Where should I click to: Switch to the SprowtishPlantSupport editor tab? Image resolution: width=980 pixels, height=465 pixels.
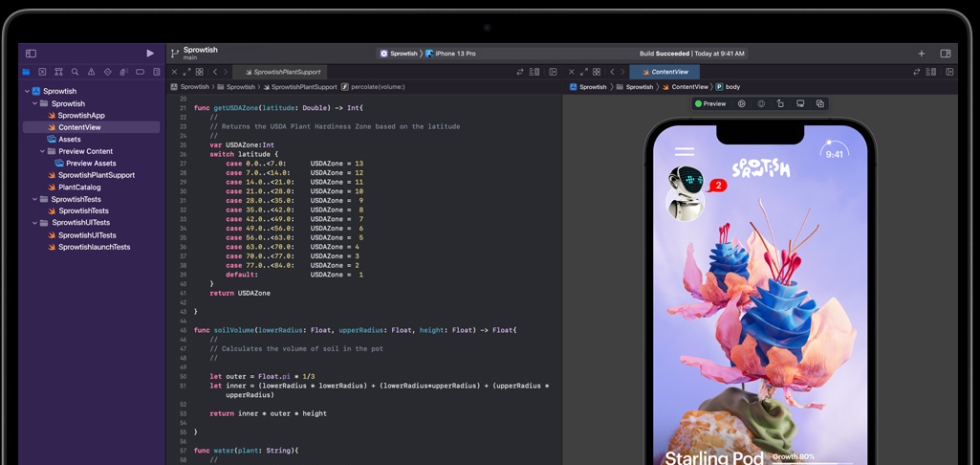282,72
